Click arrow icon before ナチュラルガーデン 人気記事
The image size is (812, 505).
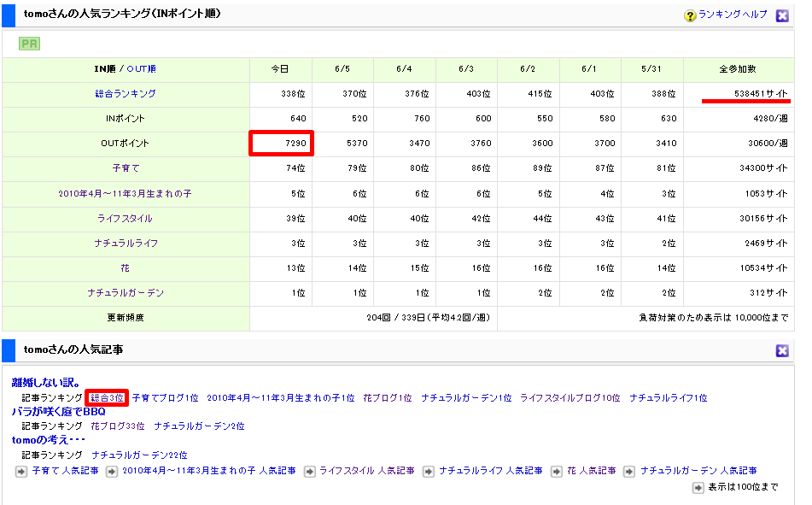tap(628, 472)
